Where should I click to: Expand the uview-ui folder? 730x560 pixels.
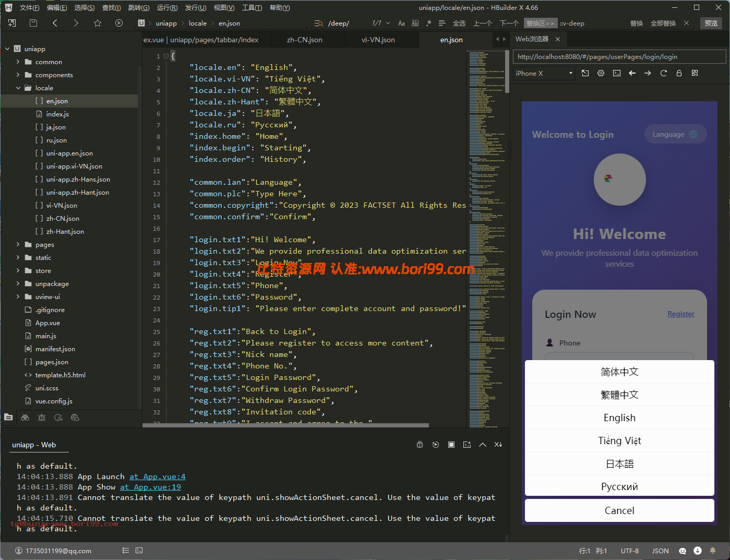point(18,297)
